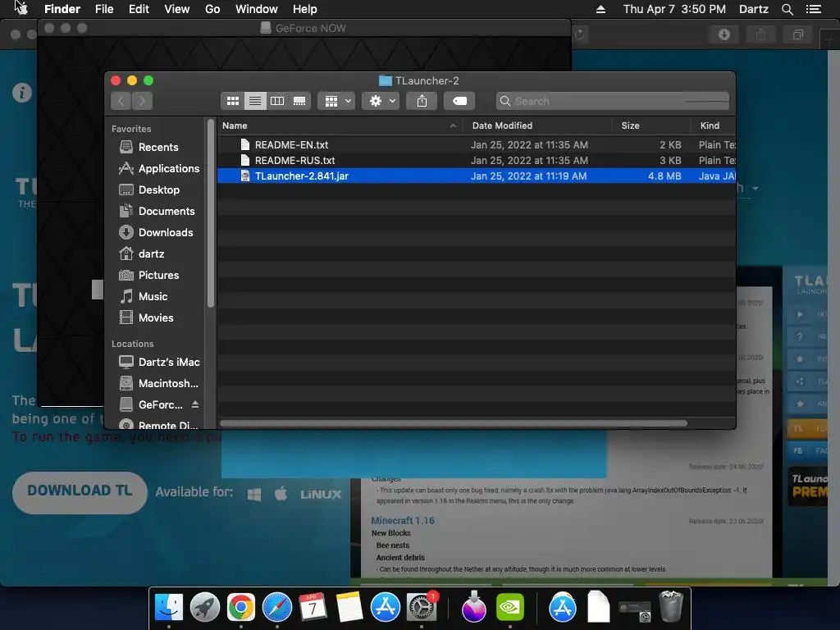Viewport: 840px width, 630px height.
Task: Click the Share button in Finder toolbar
Action: point(422,101)
